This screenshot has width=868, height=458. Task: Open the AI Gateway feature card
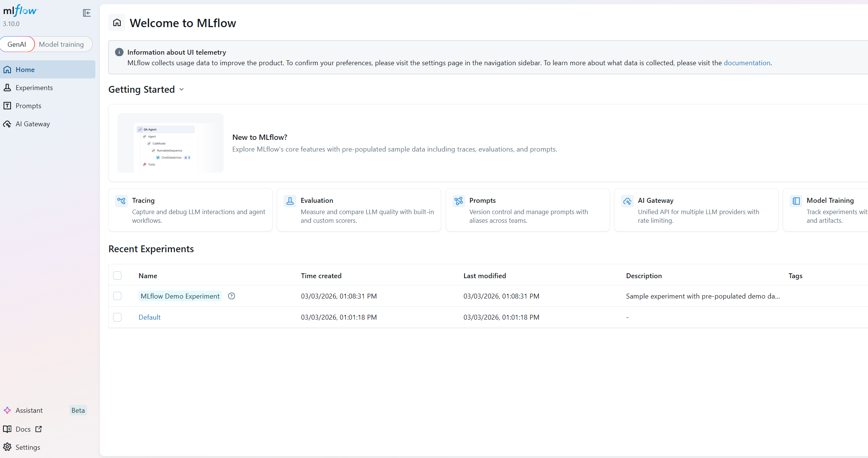696,210
